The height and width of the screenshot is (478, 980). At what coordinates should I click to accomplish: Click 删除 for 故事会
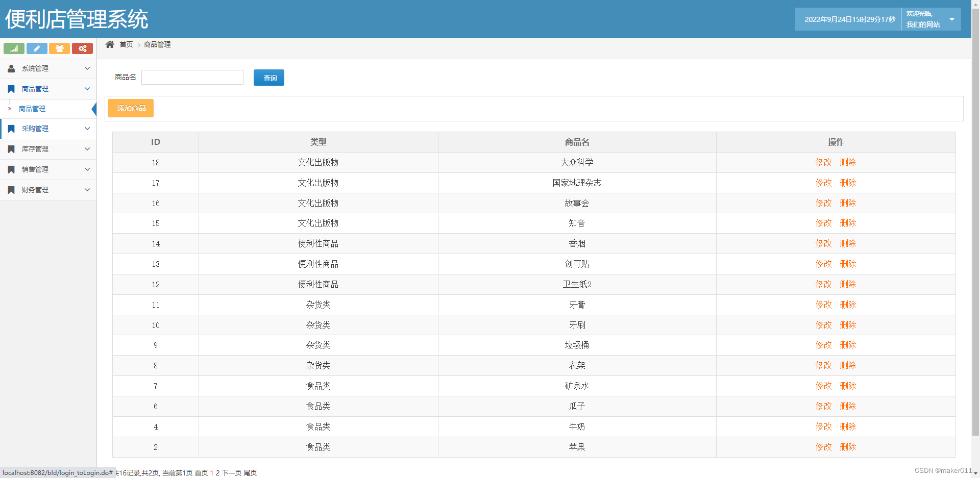pos(848,203)
